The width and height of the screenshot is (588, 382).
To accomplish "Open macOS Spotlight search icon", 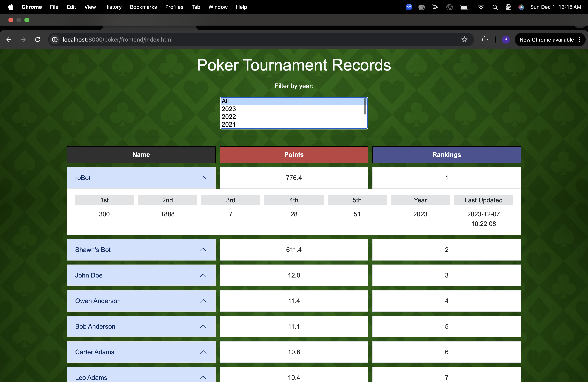I will click(x=495, y=7).
